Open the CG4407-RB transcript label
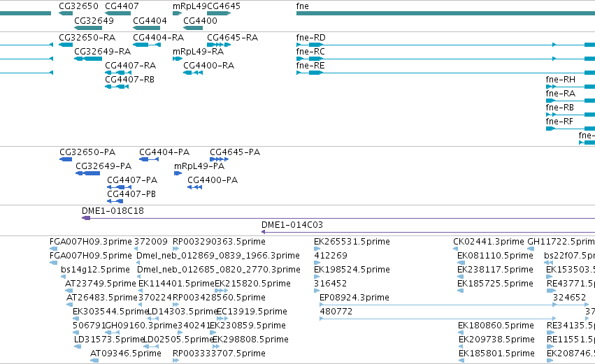The image size is (595, 364). coord(130,80)
